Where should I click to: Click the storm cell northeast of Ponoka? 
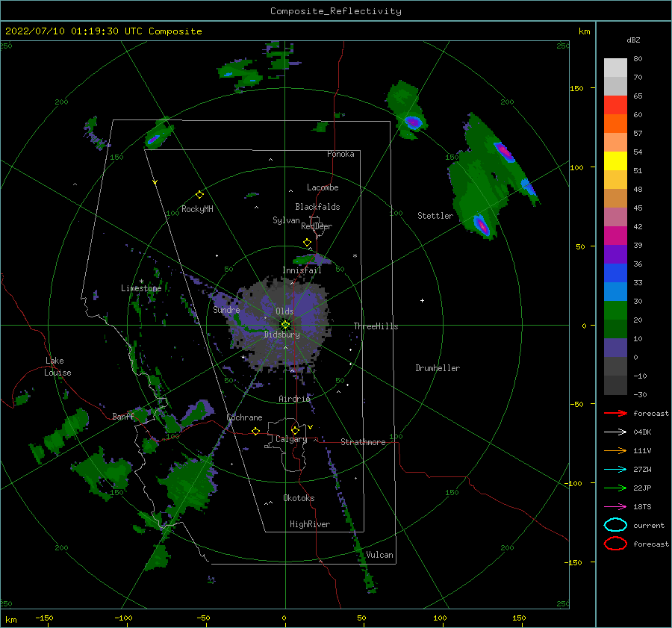[x=413, y=122]
